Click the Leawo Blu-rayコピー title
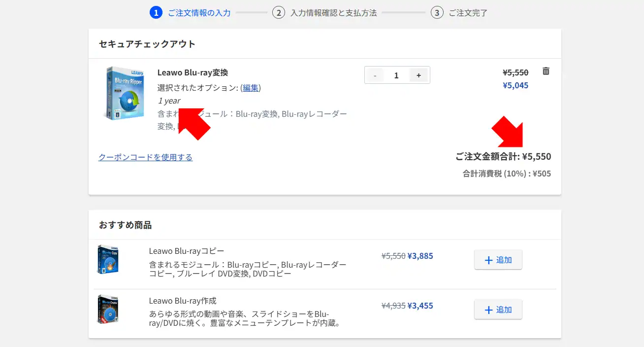Image resolution: width=644 pixels, height=347 pixels. click(x=187, y=251)
